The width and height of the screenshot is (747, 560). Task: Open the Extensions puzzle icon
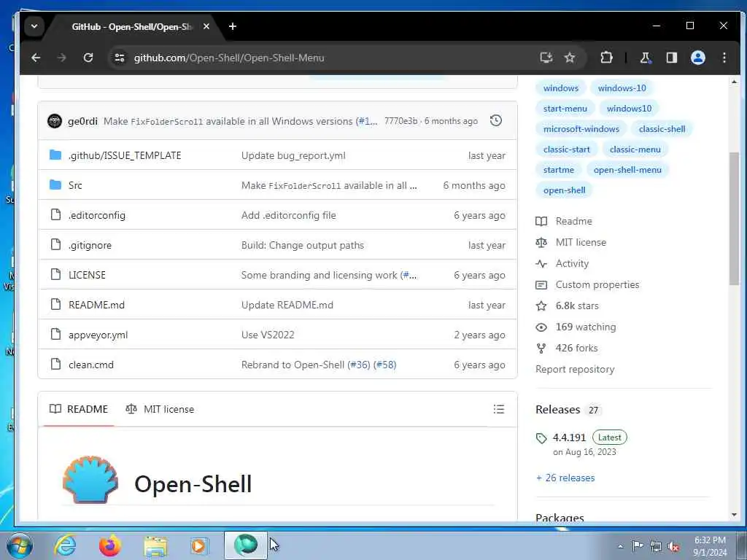pyautogui.click(x=606, y=58)
